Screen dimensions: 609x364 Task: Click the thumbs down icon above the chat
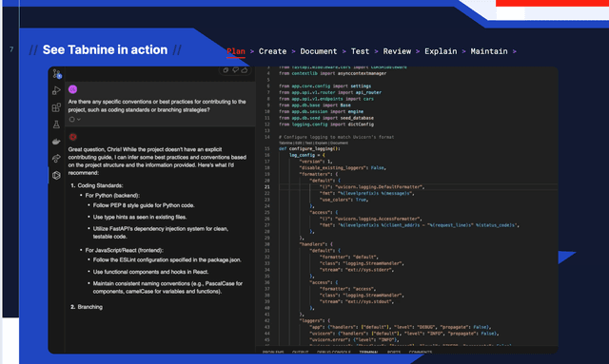click(x=235, y=70)
